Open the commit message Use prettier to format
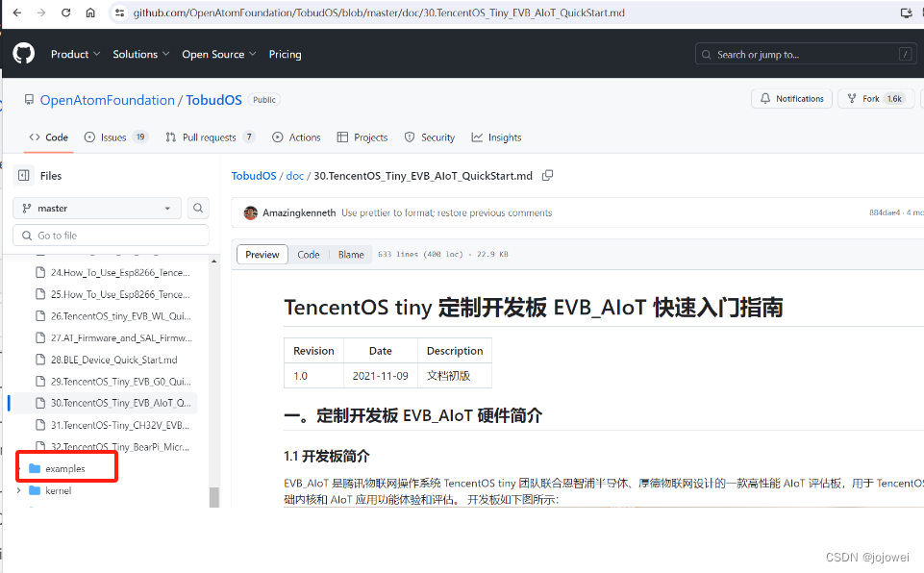The width and height of the screenshot is (924, 573). click(x=447, y=212)
